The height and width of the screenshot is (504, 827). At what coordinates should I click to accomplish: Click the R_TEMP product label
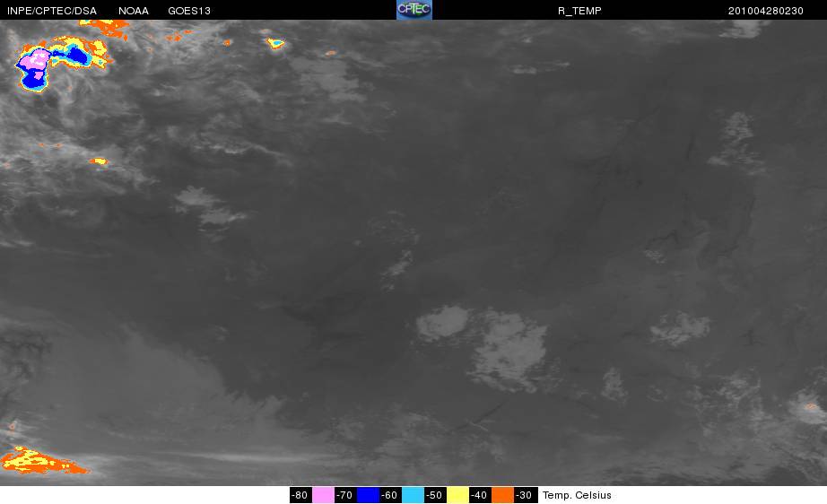(579, 11)
